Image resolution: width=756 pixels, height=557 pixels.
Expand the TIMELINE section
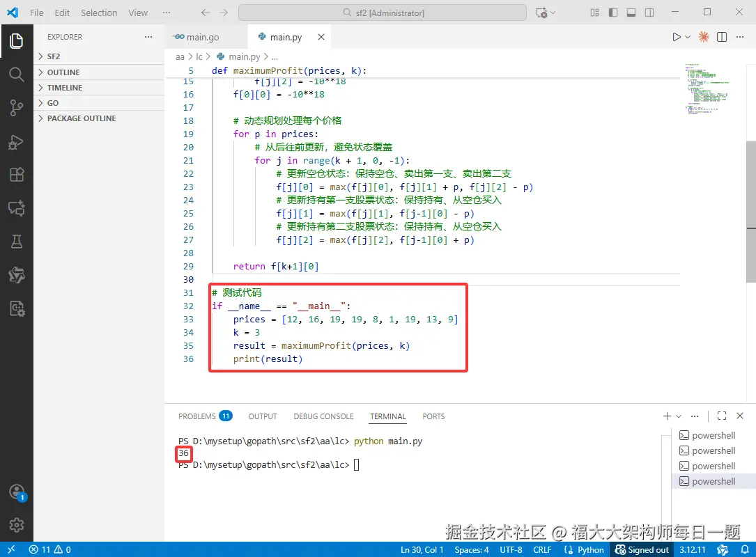click(x=99, y=88)
